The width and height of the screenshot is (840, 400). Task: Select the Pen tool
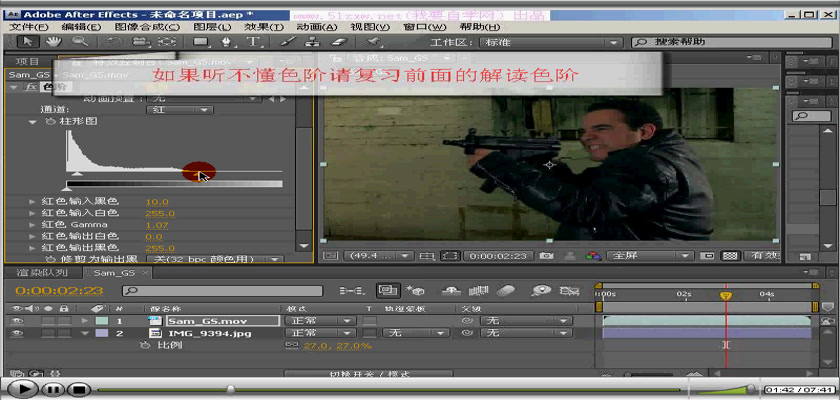click(x=227, y=41)
